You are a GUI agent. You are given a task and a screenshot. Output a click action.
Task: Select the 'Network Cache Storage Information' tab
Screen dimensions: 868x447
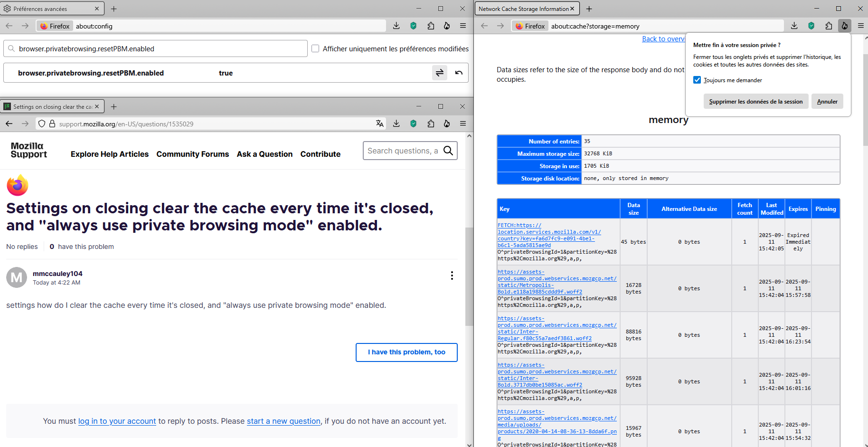523,9
